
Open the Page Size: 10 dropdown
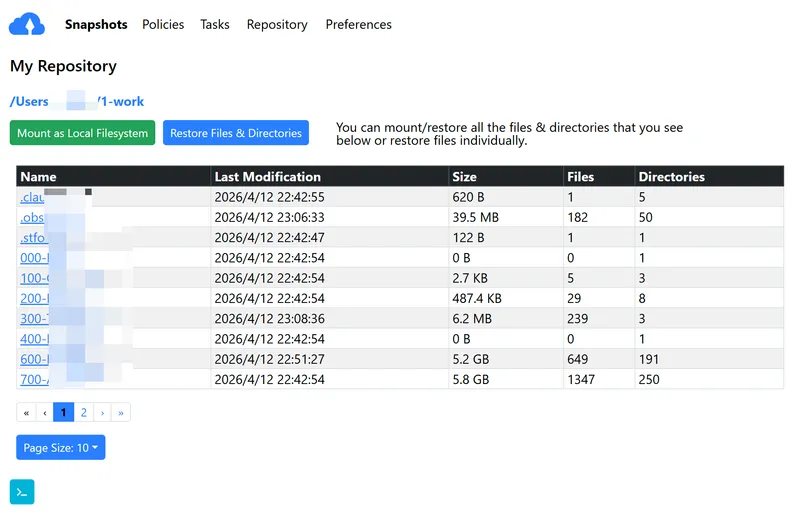coord(61,448)
